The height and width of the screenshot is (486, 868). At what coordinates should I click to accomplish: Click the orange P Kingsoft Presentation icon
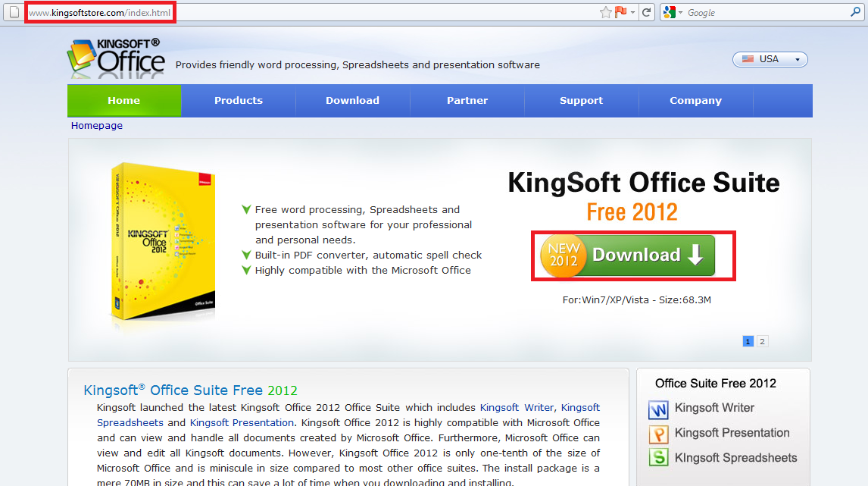[x=658, y=434]
